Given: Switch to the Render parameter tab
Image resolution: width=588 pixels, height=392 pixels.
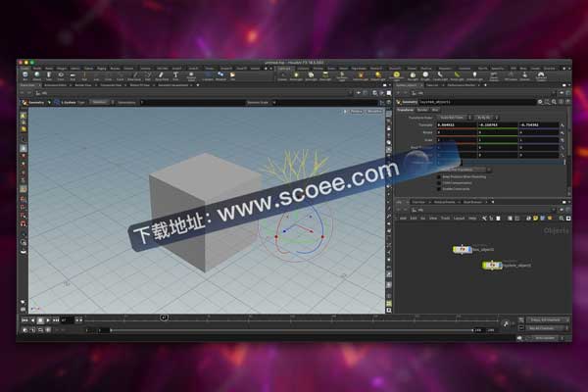Looking at the screenshot, I should point(421,110).
